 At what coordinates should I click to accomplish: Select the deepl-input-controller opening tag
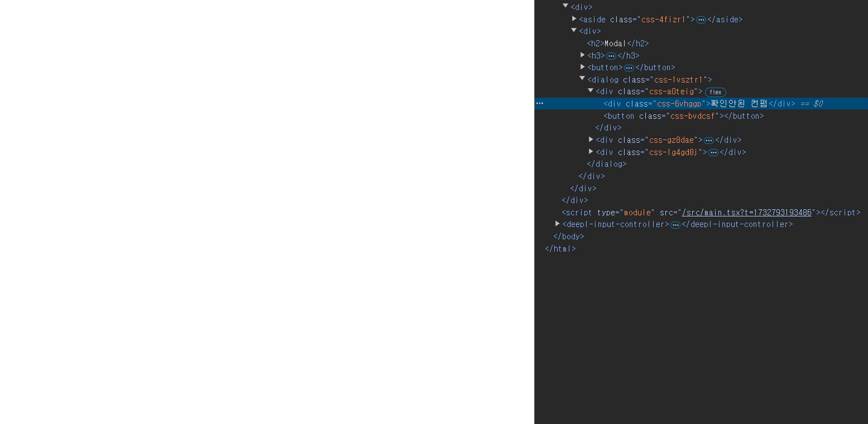[x=616, y=224]
